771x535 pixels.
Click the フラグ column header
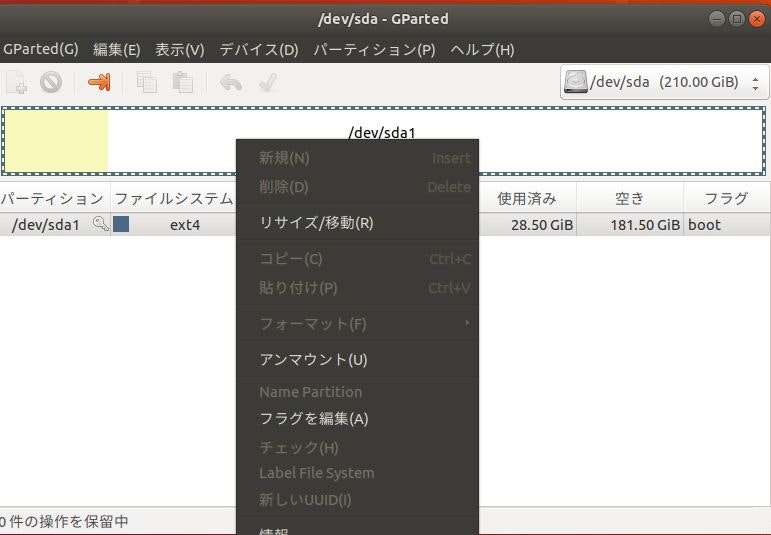click(x=727, y=198)
